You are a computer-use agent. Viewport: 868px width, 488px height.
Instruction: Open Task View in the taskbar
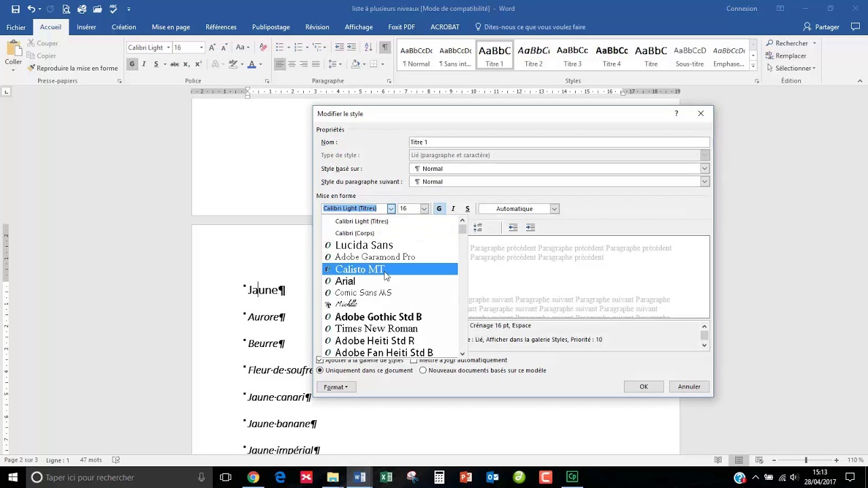226,477
